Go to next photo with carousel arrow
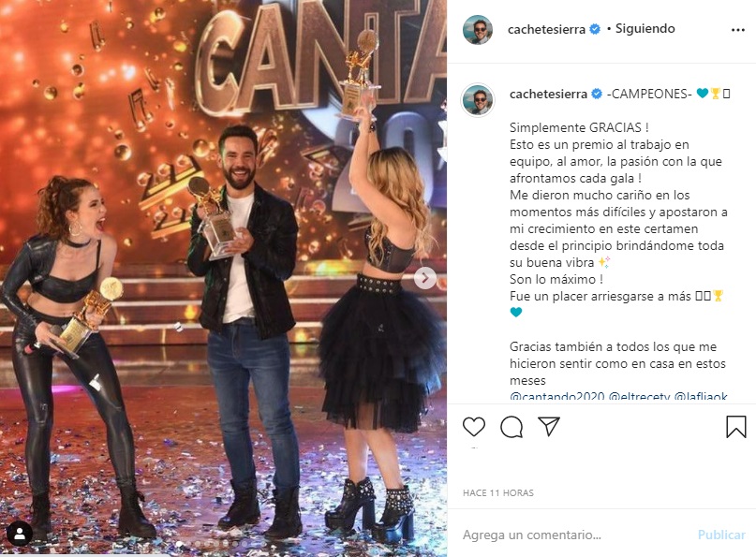 [x=424, y=278]
